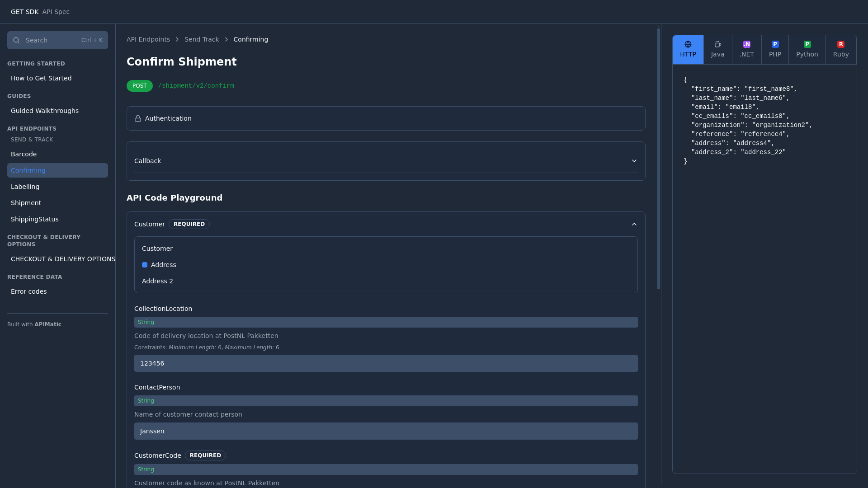
Task: Click the /shipment/v2/confirm endpoint path
Action: (x=196, y=86)
